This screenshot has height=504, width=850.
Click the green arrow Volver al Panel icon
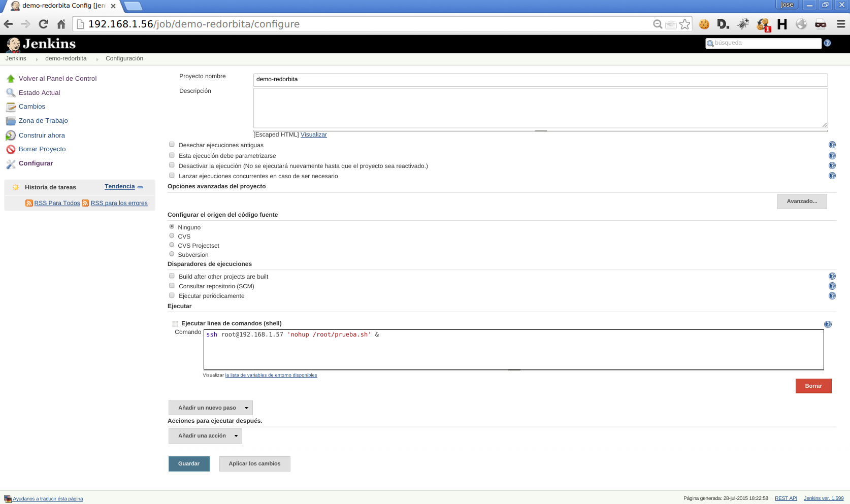11,79
